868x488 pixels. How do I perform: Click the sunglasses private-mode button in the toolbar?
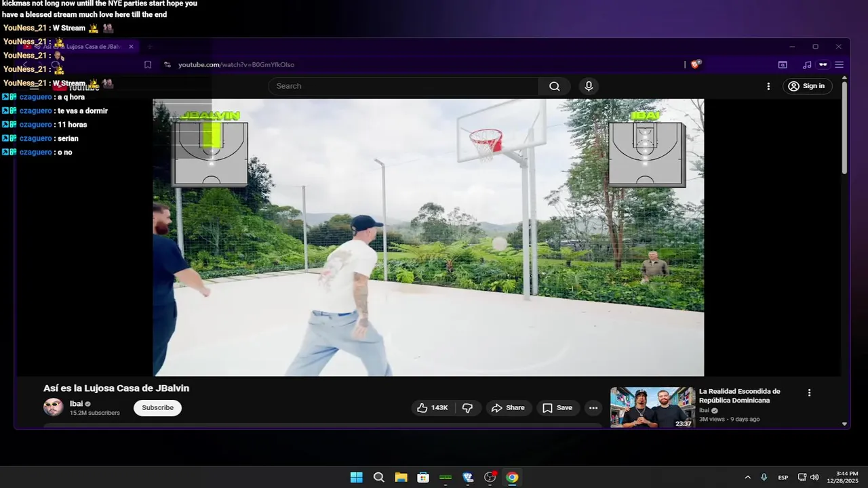(823, 64)
